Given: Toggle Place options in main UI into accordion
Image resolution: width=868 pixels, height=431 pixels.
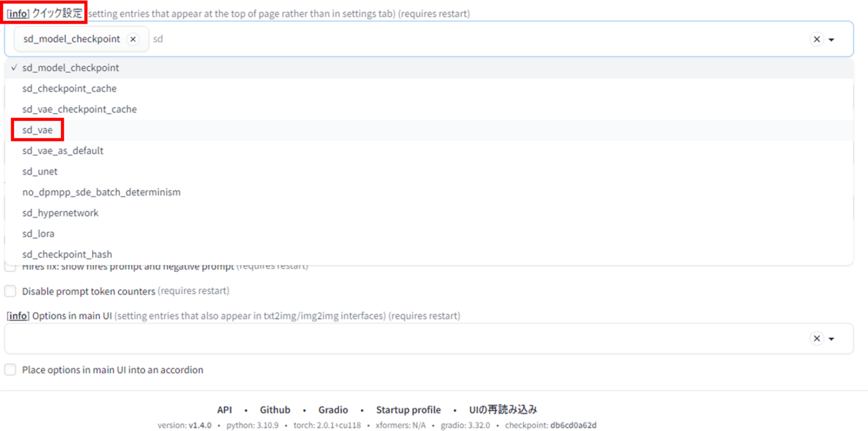Looking at the screenshot, I should point(10,370).
